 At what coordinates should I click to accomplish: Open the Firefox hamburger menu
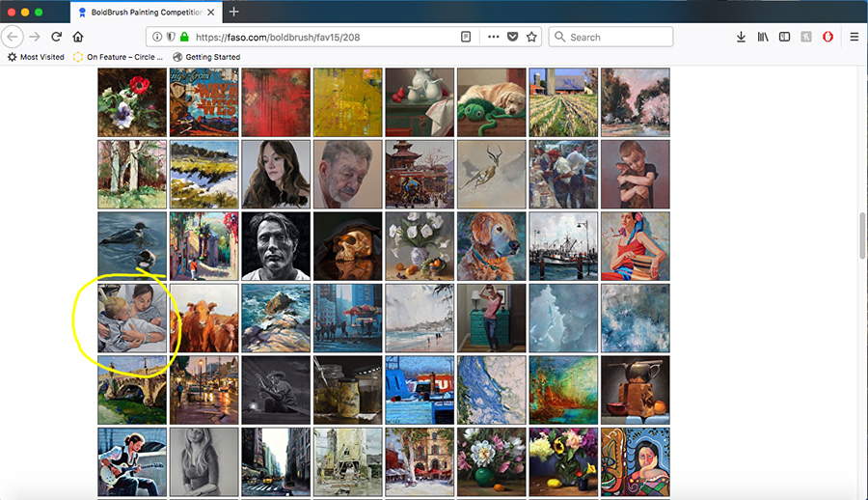pyautogui.click(x=854, y=37)
